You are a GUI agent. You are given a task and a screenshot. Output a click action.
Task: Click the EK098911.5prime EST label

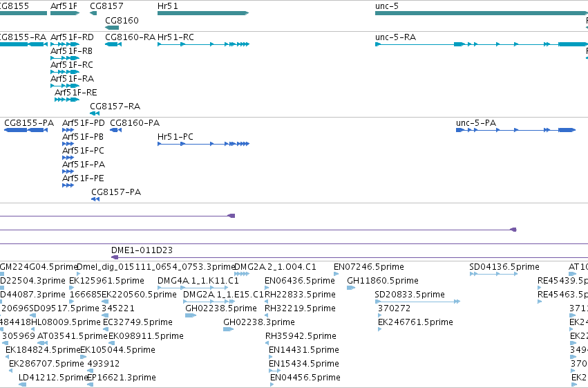146,336
